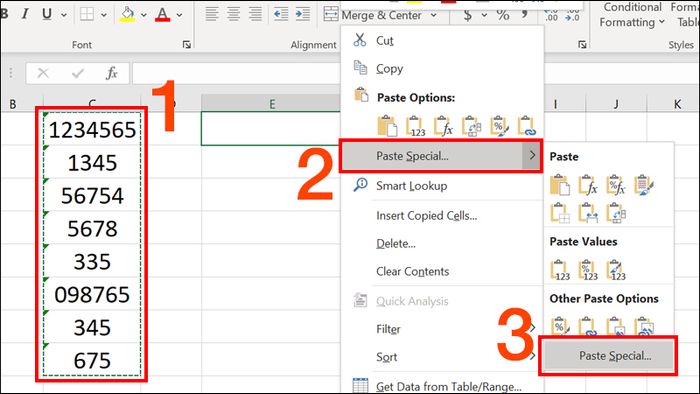Toggle Align Left in Alignment group
Screen dimensions: 700x394
[x=212, y=14]
